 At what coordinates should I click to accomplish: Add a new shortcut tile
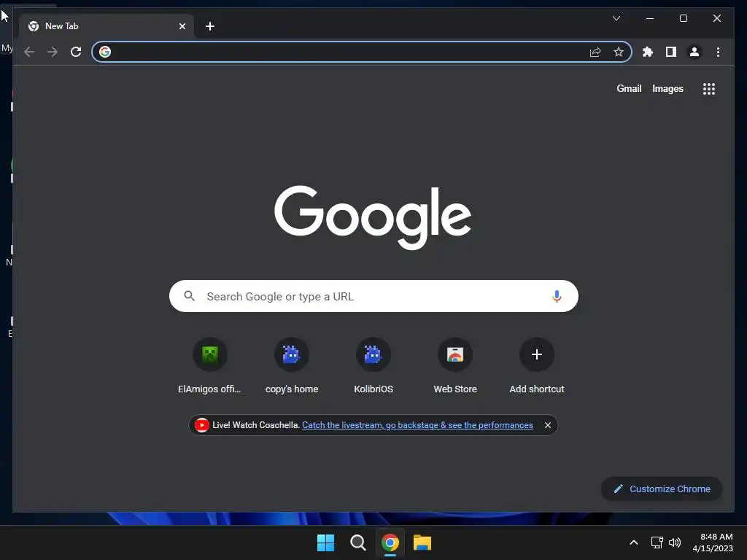click(537, 365)
